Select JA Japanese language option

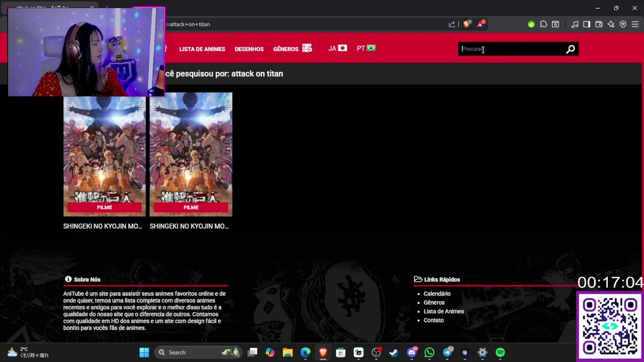point(338,48)
